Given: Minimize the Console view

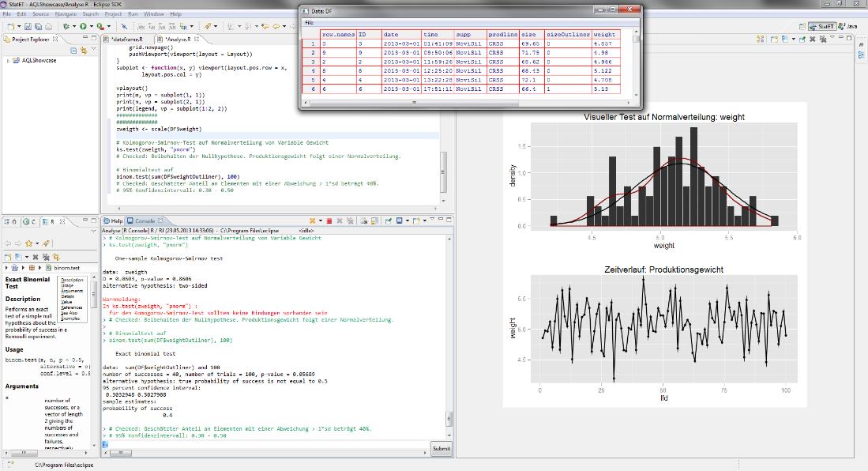Looking at the screenshot, I should pos(441,220).
